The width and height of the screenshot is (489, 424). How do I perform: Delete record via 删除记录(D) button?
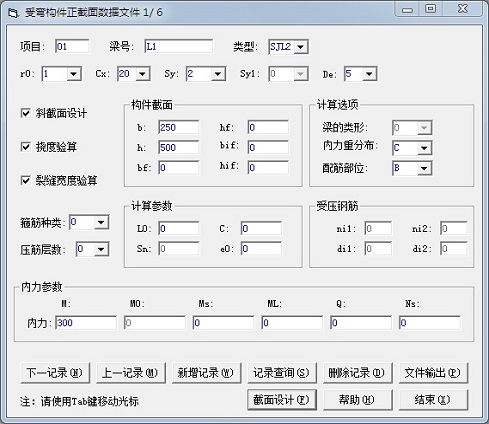tap(358, 373)
